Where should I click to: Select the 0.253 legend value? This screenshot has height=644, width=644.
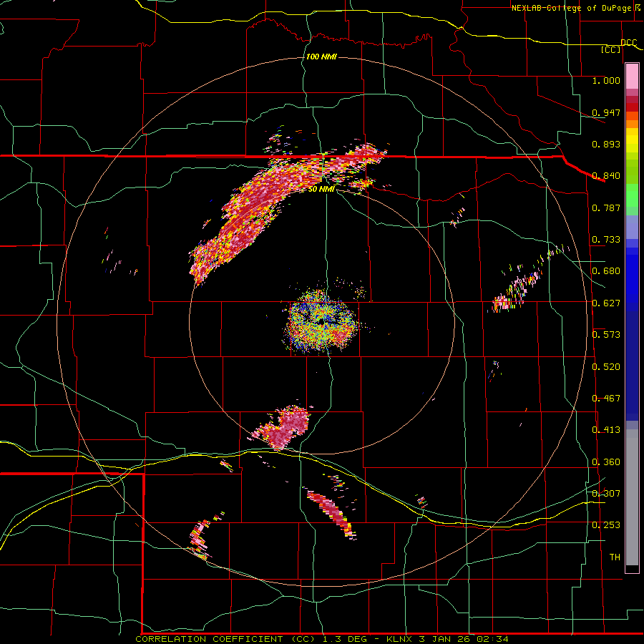tap(606, 525)
